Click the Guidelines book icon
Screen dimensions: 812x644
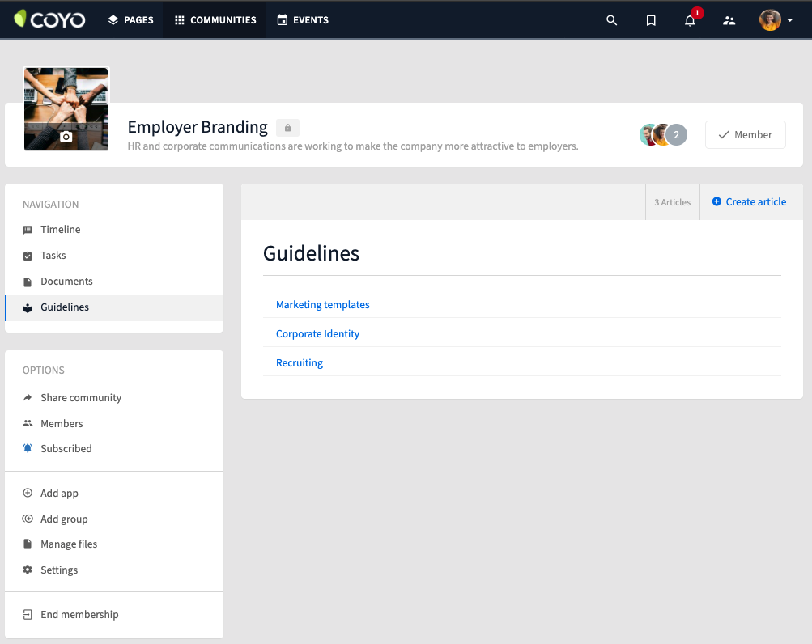tap(28, 308)
